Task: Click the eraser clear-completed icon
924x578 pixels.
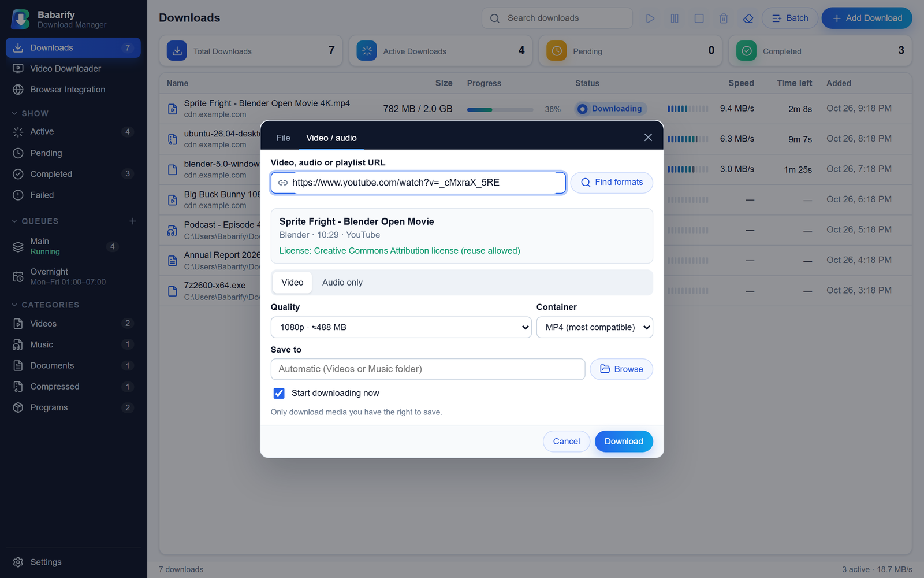Action: (x=748, y=18)
